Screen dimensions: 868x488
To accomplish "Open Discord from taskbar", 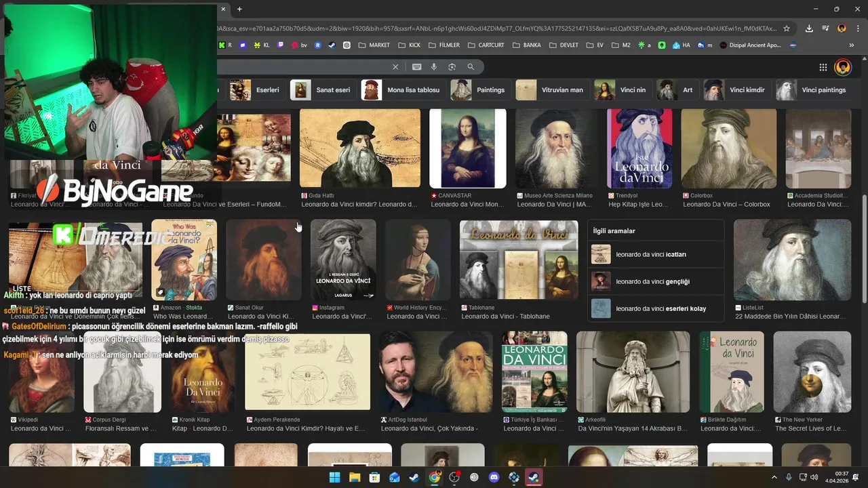I will [494, 477].
